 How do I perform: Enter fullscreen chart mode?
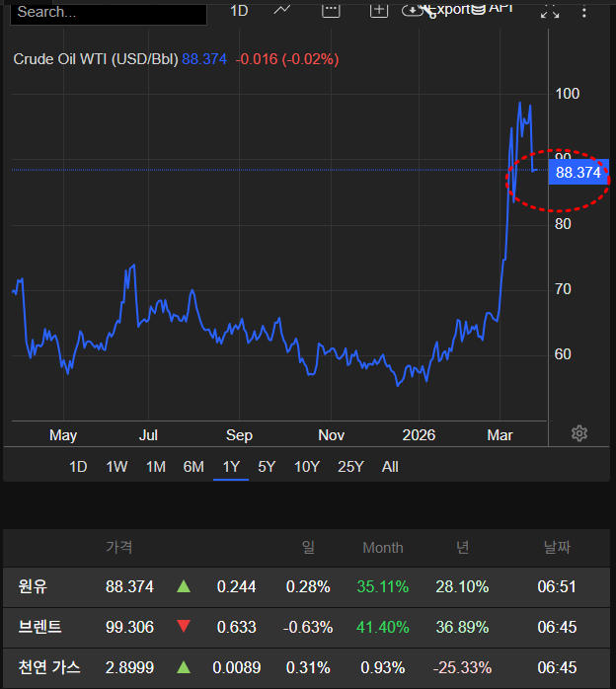pyautogui.click(x=550, y=11)
